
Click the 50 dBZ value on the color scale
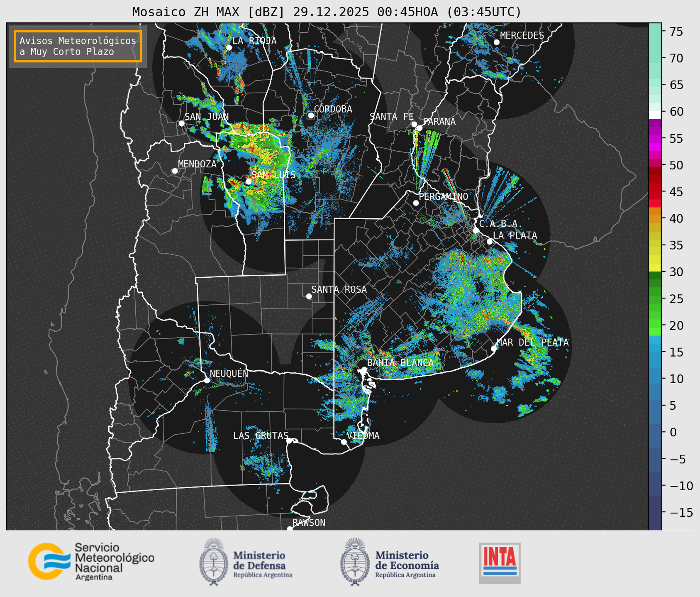[x=676, y=165]
